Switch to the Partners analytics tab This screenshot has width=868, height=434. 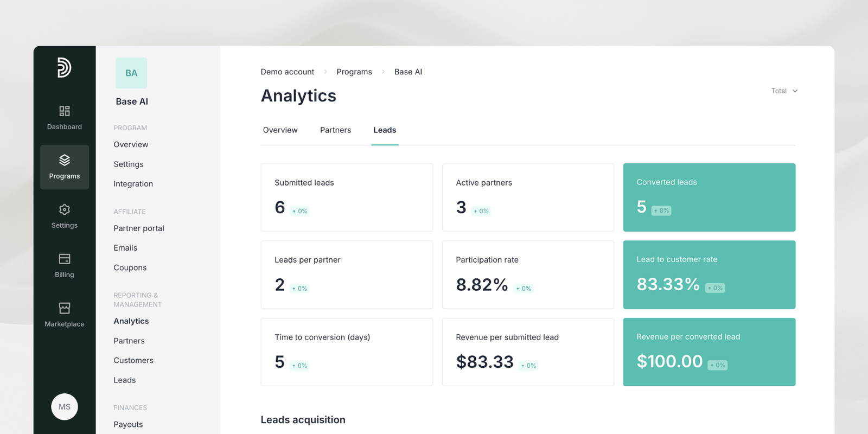tap(335, 130)
